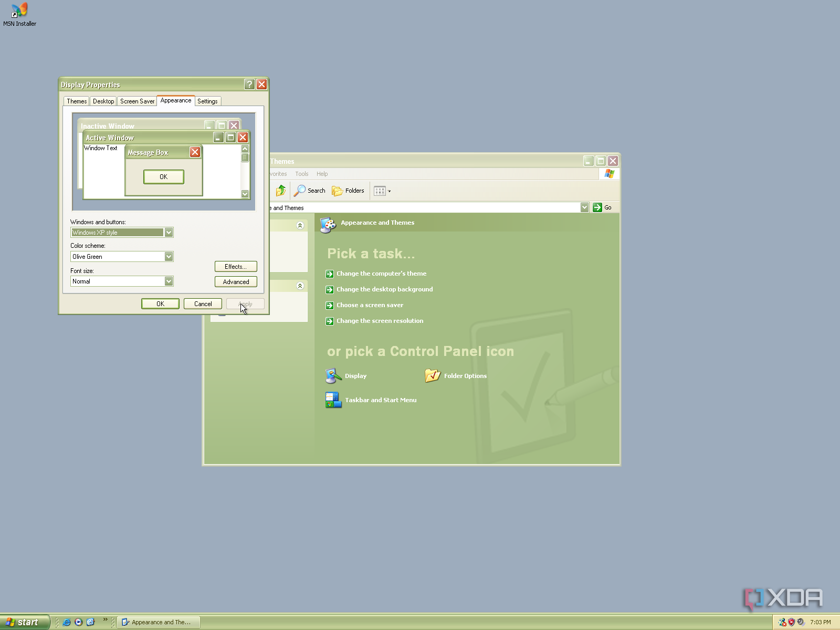
Task: Launch Windows Media Player from Quick Launch
Action: point(78,622)
